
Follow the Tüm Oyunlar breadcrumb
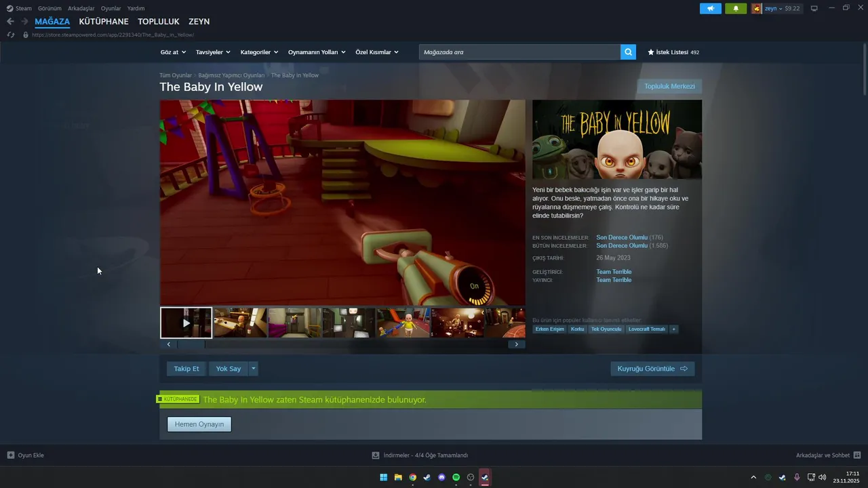click(176, 75)
